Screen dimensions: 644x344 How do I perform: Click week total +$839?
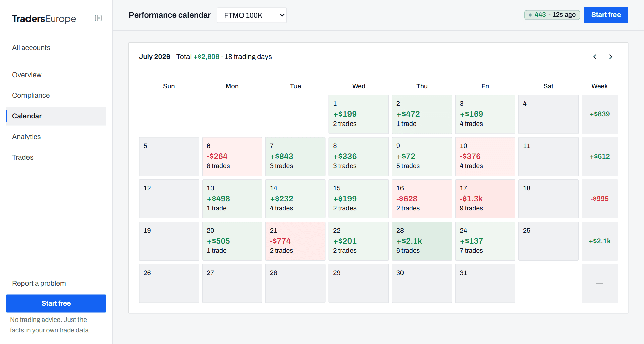click(x=600, y=114)
